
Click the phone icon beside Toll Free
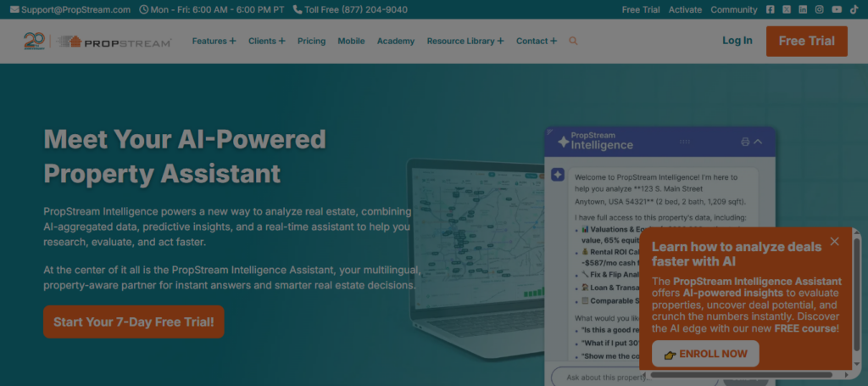tap(298, 9)
